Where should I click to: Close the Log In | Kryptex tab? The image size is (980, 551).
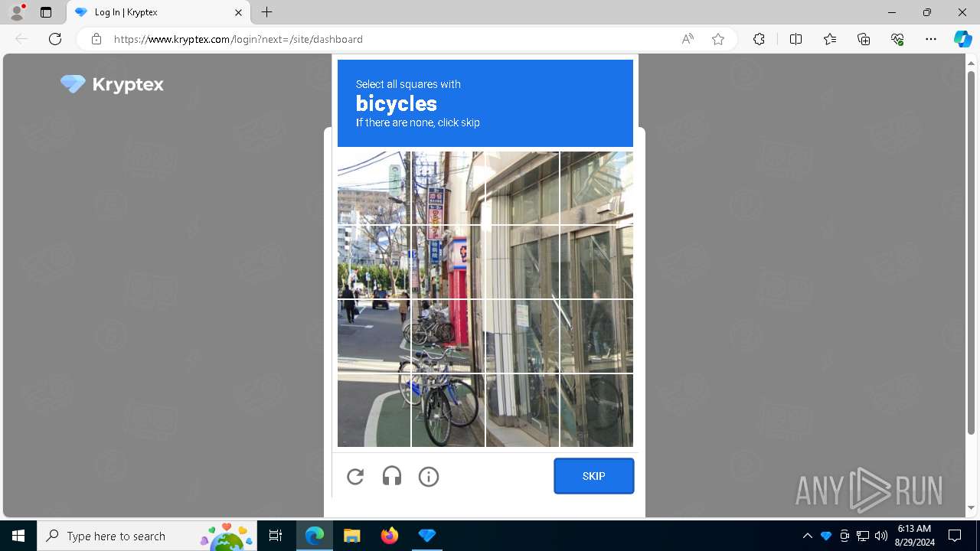[x=238, y=12]
